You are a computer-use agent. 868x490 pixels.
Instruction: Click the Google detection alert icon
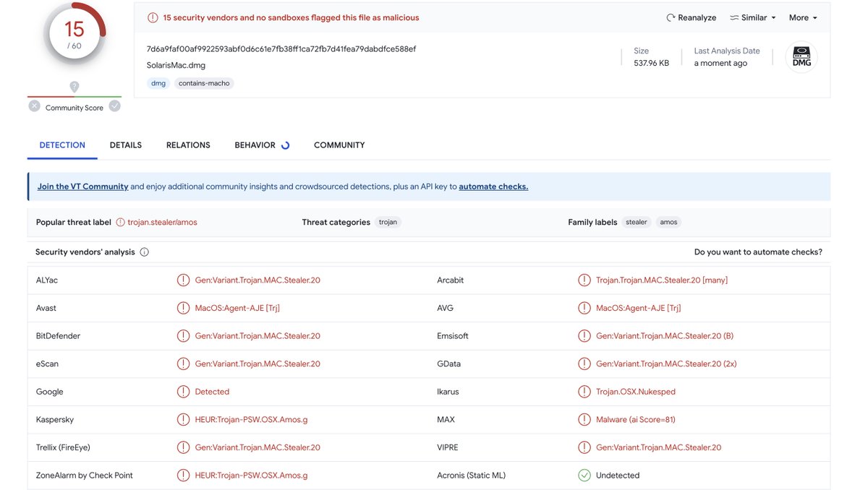click(x=183, y=392)
